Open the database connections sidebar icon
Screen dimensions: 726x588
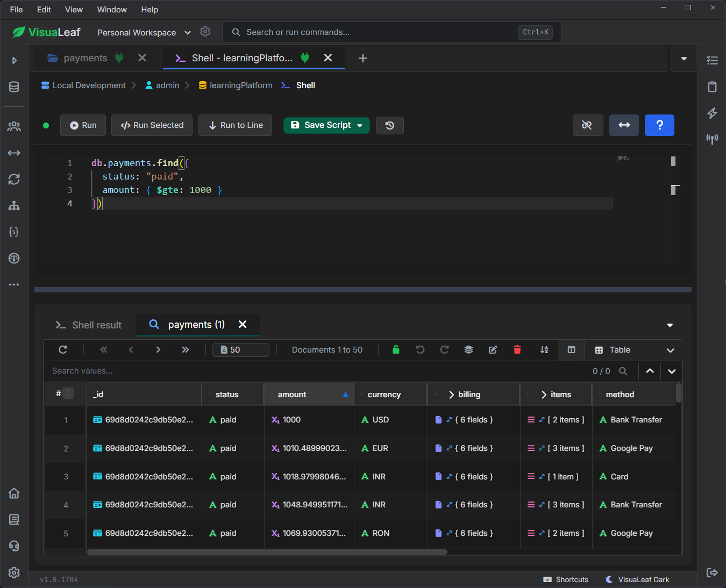[x=14, y=87]
